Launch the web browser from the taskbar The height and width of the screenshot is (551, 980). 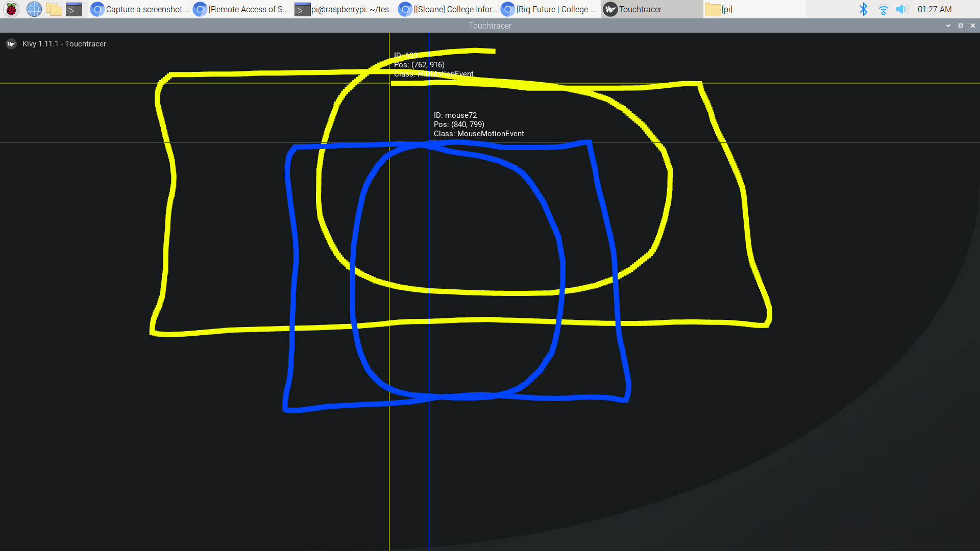pyautogui.click(x=34, y=9)
